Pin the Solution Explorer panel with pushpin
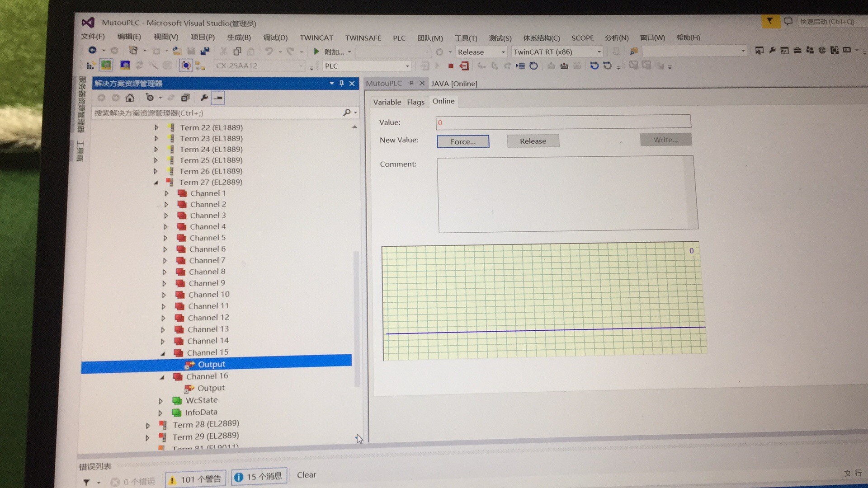The height and width of the screenshot is (488, 868). coord(342,83)
